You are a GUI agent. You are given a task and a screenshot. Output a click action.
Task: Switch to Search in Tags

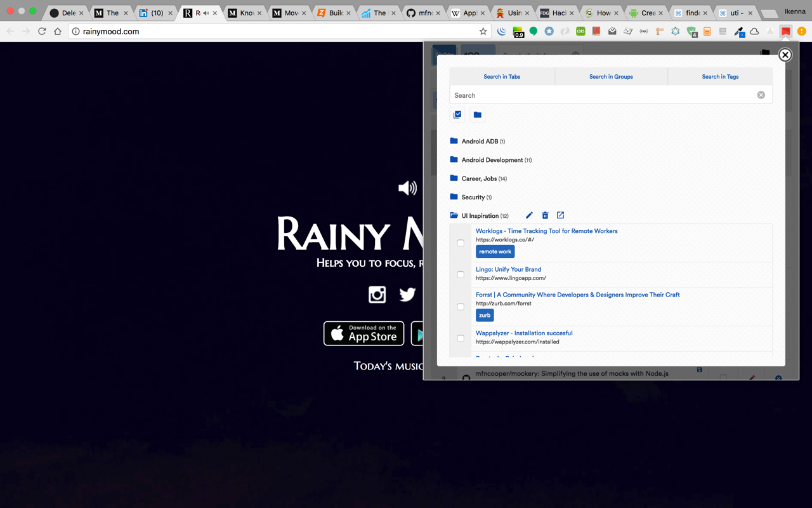(720, 76)
